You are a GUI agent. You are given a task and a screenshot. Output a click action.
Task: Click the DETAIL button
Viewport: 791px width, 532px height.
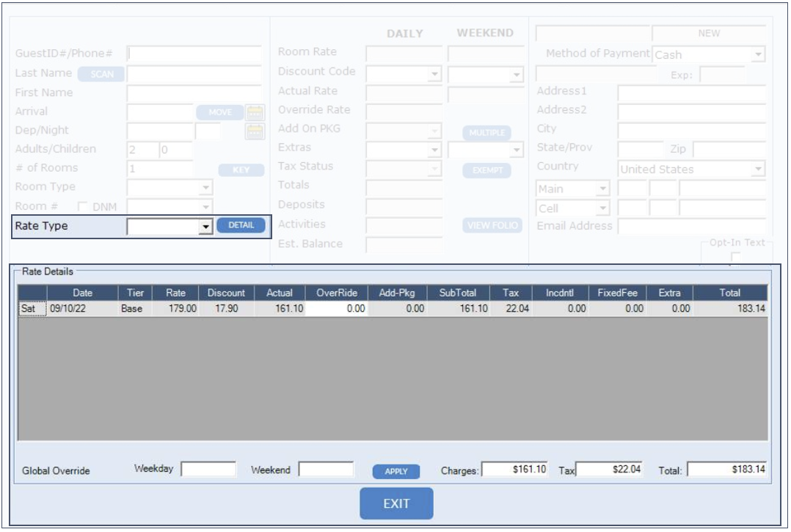[x=241, y=226]
